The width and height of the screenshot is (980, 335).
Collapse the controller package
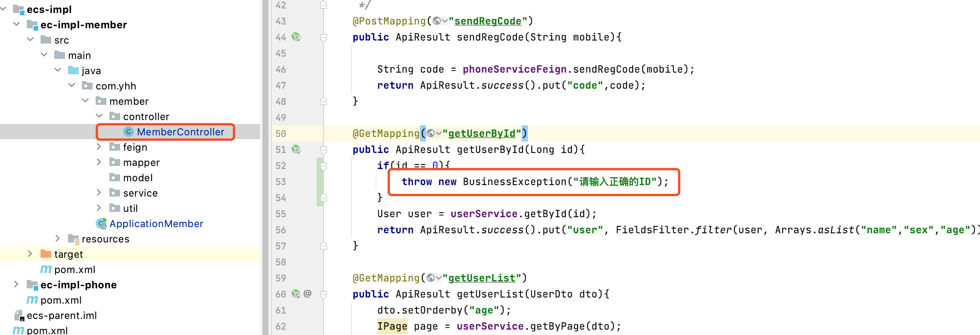point(99,115)
